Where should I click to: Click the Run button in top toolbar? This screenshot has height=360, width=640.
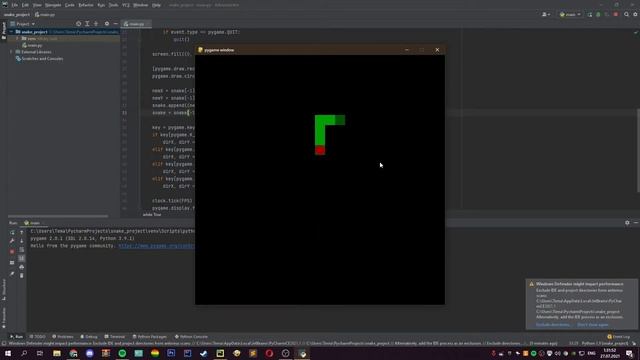click(590, 15)
